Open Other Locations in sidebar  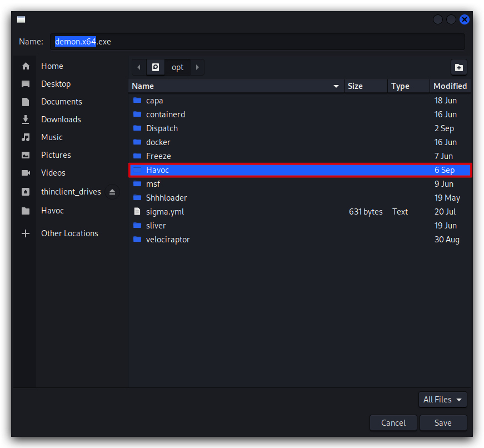click(x=71, y=233)
